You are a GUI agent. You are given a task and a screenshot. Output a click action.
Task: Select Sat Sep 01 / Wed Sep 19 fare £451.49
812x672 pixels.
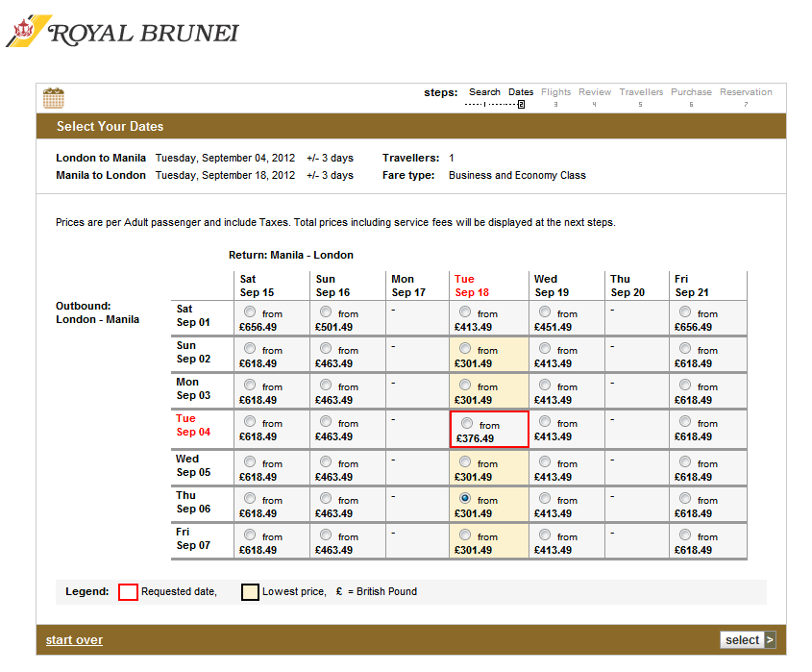click(545, 311)
